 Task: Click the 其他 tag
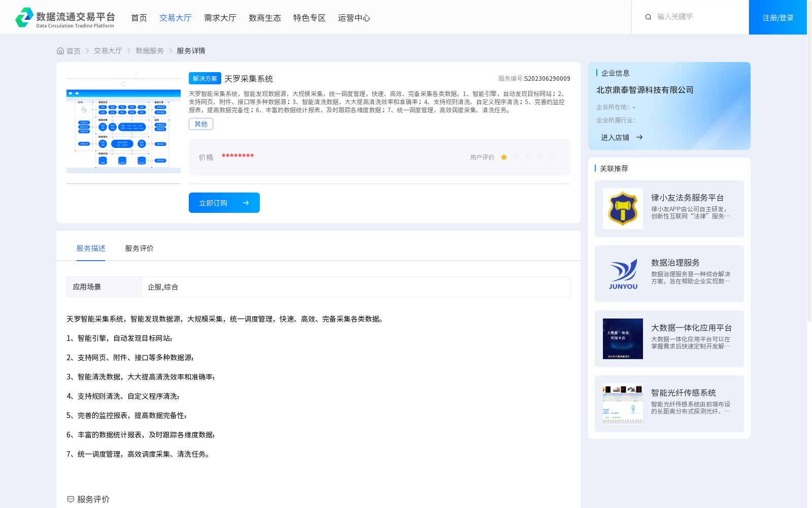[201, 124]
